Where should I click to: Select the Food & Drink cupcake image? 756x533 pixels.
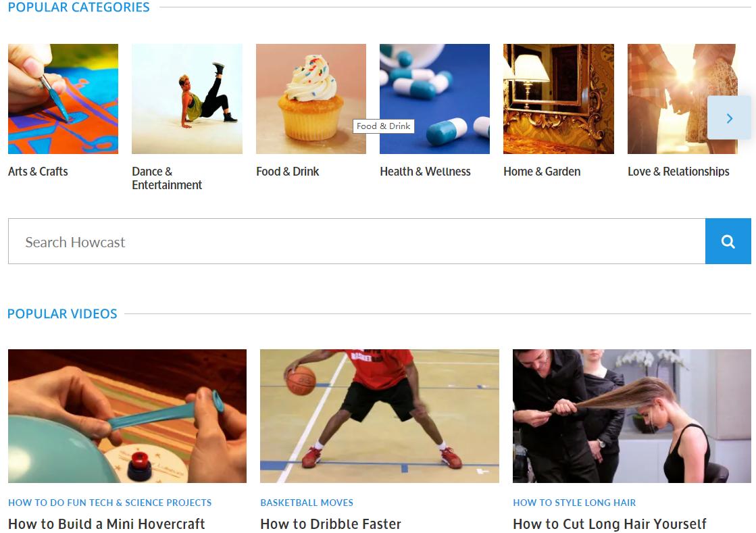pos(311,99)
